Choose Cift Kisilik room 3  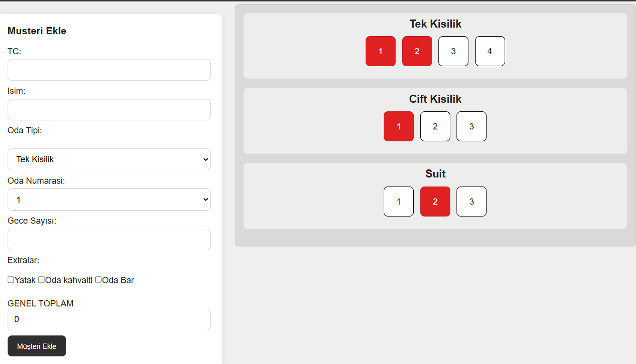(471, 127)
